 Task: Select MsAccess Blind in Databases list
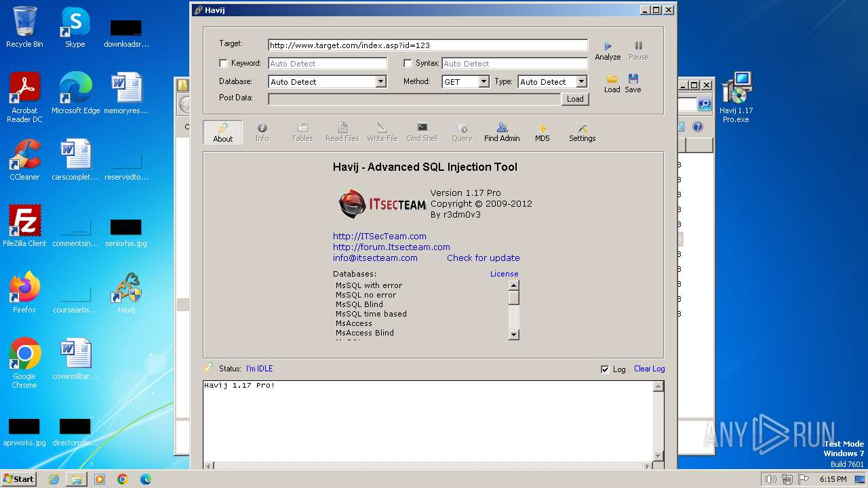click(x=365, y=333)
